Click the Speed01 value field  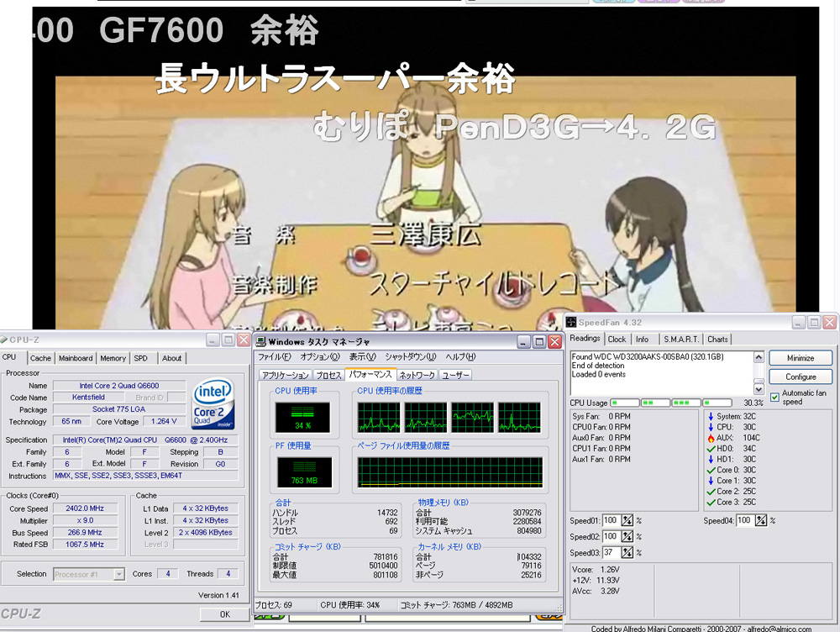pyautogui.click(x=612, y=520)
